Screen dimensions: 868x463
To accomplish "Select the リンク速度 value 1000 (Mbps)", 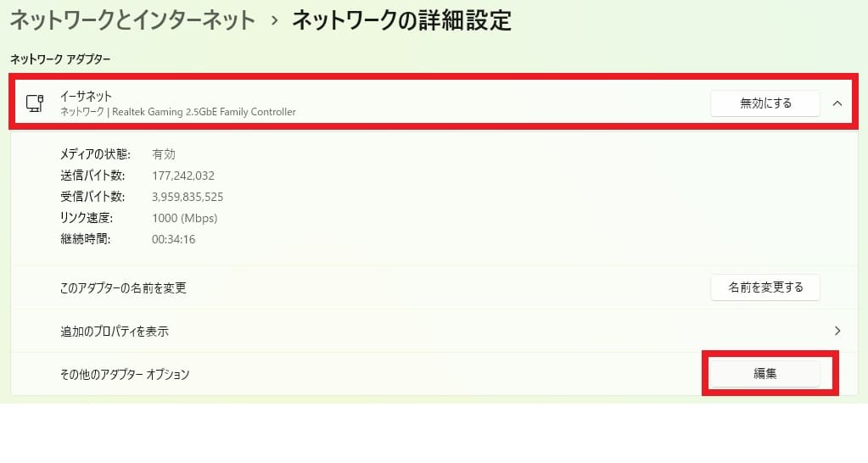I will click(x=185, y=218).
